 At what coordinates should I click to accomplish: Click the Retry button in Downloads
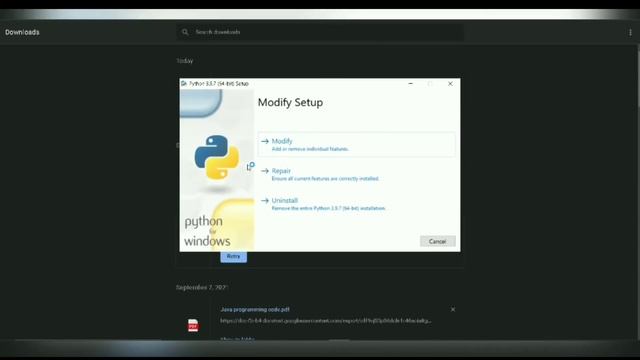(233, 257)
